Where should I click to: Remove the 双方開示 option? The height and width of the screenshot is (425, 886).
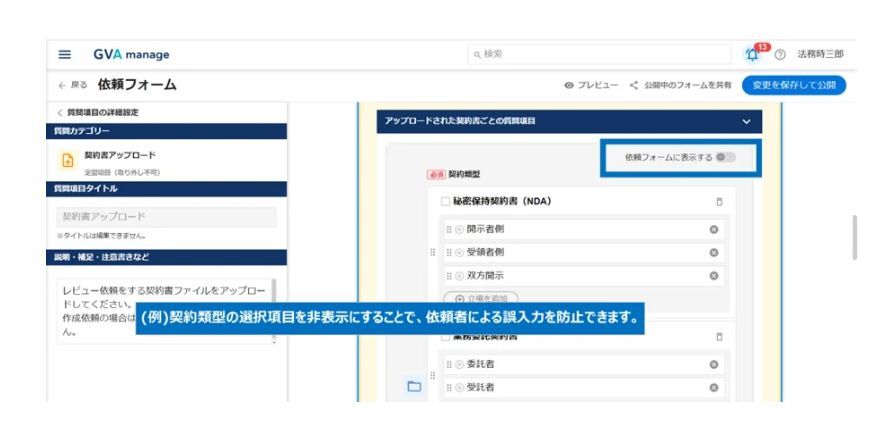click(714, 276)
